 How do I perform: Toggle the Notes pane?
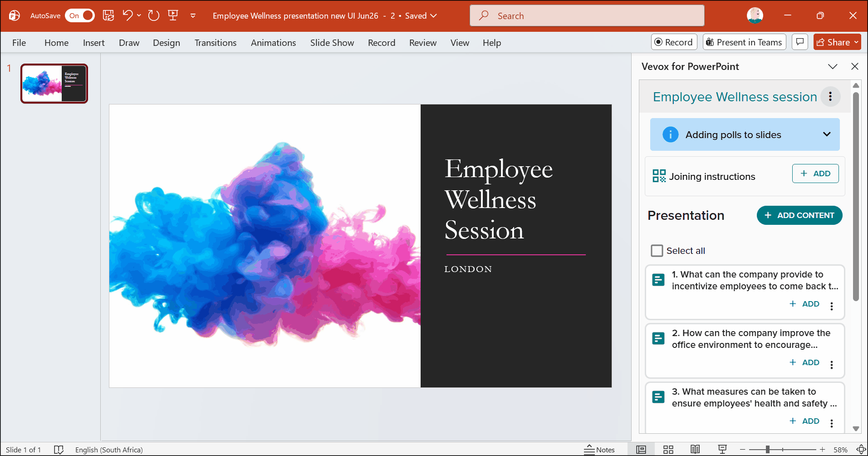tap(599, 450)
